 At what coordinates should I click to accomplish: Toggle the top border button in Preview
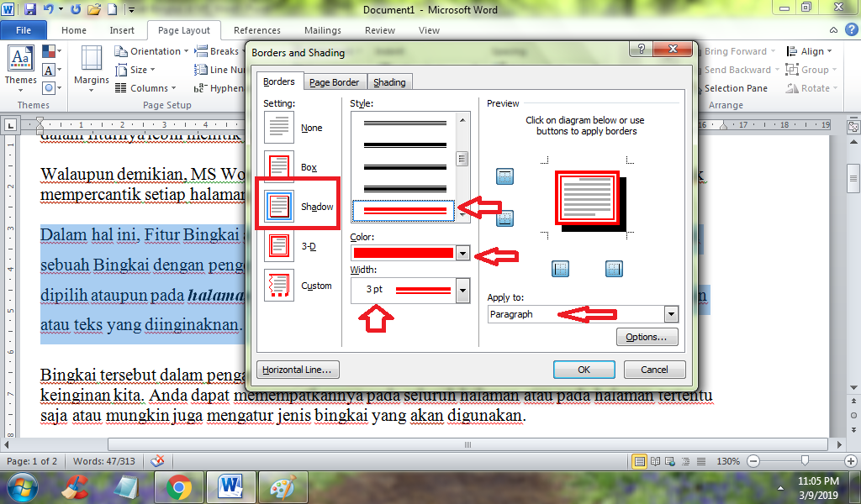pos(504,176)
